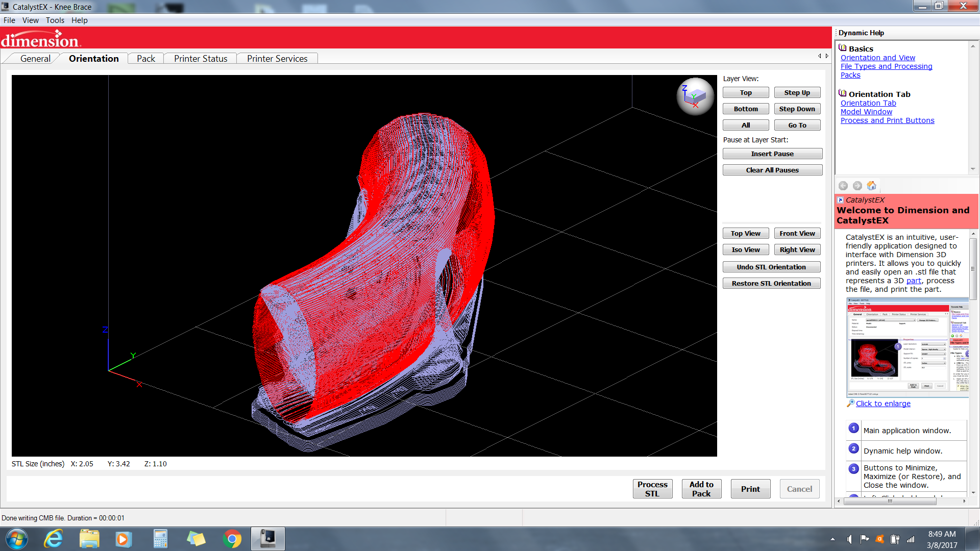The image size is (980, 551).
Task: Click the Bottom layer view button
Action: tap(746, 109)
